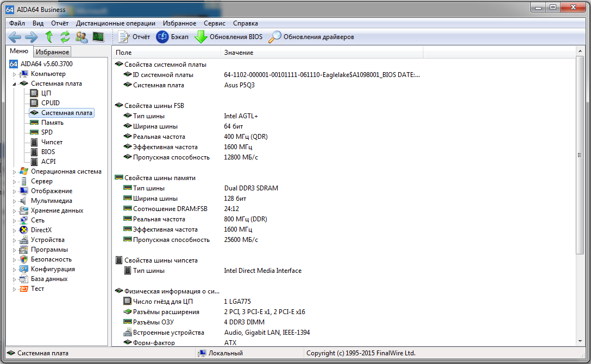The width and height of the screenshot is (591, 364).
Task: Expand the Операционная система node
Action: pos(14,171)
